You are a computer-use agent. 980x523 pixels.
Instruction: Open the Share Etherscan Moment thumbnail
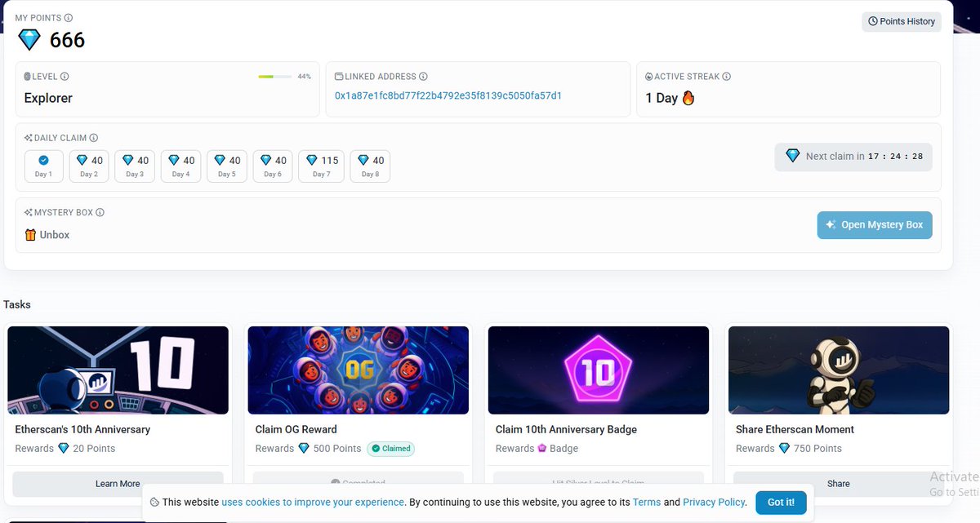(839, 370)
